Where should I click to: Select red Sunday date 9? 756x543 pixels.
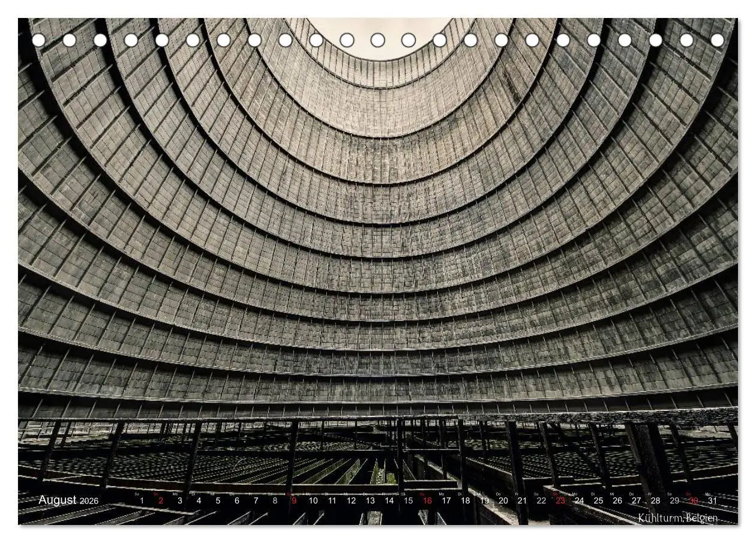pyautogui.click(x=294, y=500)
